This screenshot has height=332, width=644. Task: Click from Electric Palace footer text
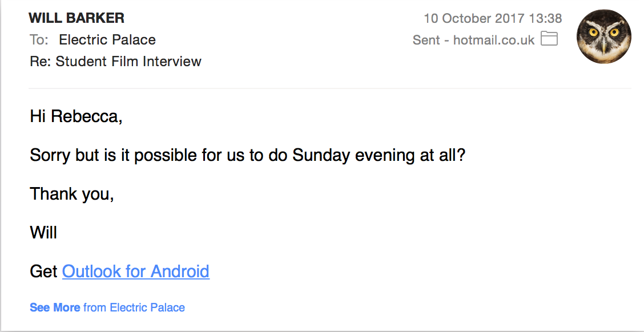[134, 307]
